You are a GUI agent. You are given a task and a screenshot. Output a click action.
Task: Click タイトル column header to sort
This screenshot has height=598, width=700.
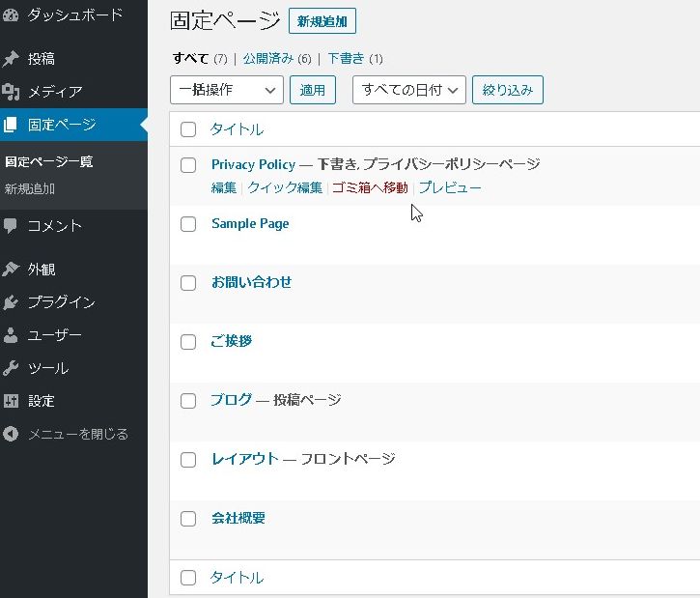(x=238, y=129)
